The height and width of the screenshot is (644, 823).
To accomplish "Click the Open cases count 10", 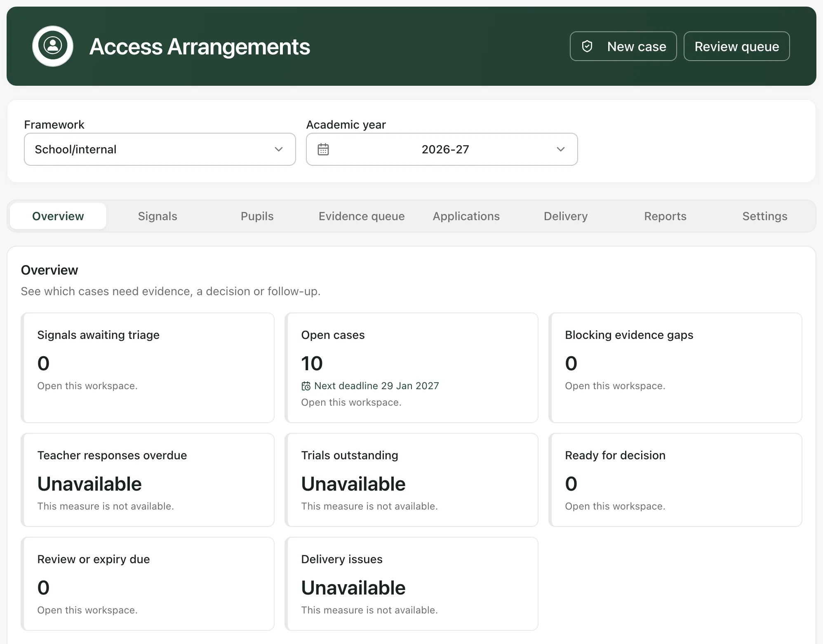I will point(312,363).
